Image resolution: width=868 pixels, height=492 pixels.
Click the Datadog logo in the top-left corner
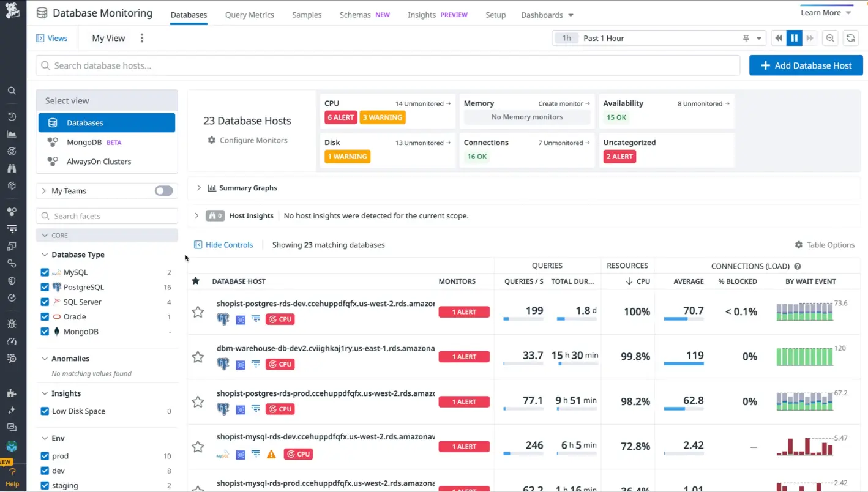[13, 12]
